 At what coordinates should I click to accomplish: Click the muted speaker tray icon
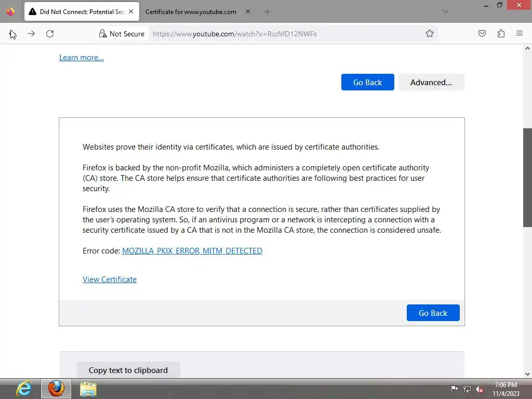[x=480, y=389]
